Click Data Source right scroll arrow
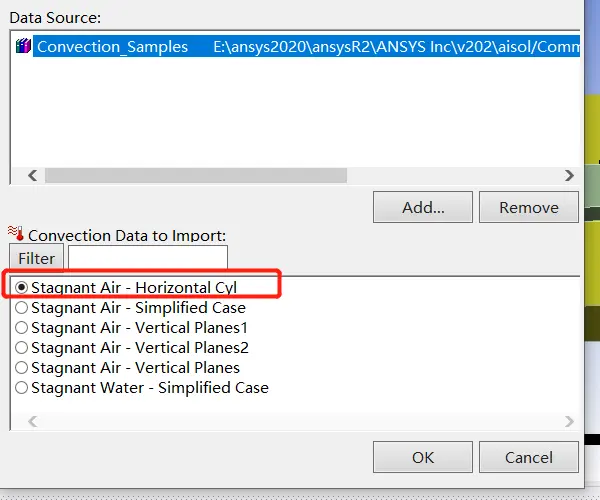The width and height of the screenshot is (600, 500). [569, 176]
